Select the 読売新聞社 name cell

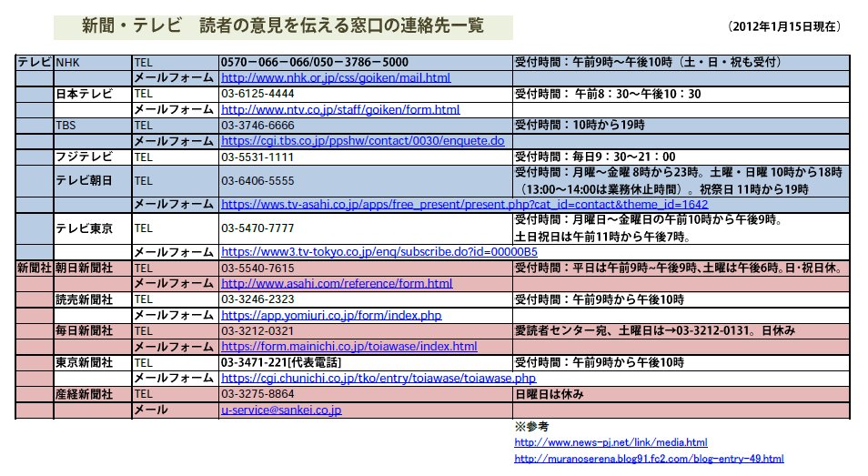[x=93, y=300]
